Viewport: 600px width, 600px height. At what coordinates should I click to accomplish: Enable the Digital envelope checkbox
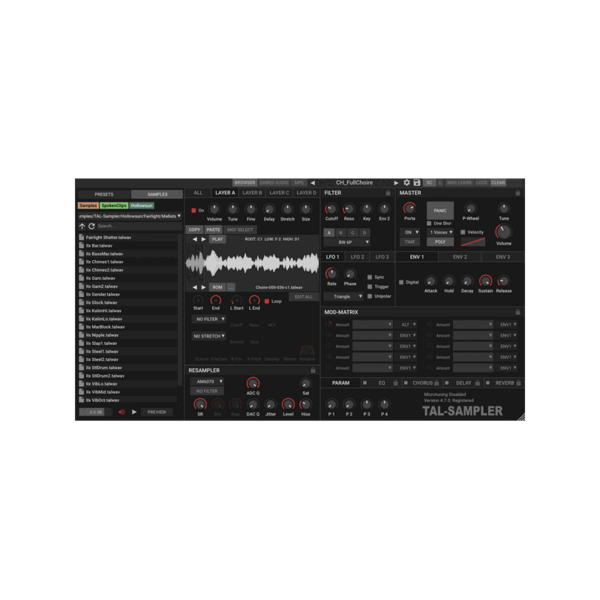tap(401, 282)
